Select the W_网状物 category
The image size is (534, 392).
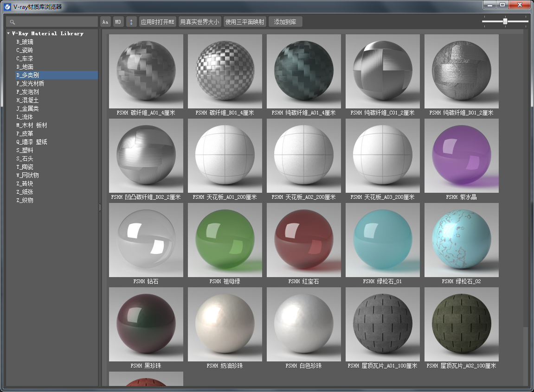(27, 175)
